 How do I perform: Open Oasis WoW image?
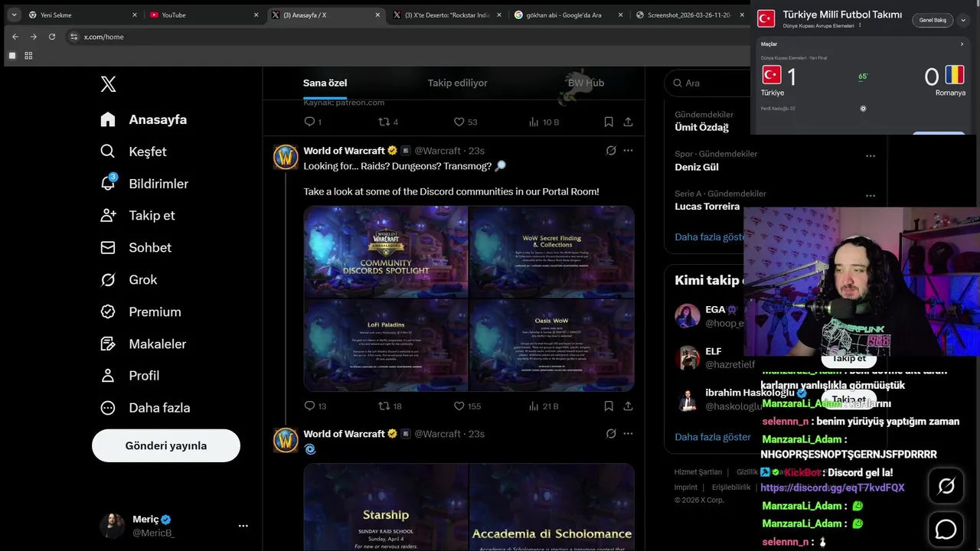coord(552,345)
